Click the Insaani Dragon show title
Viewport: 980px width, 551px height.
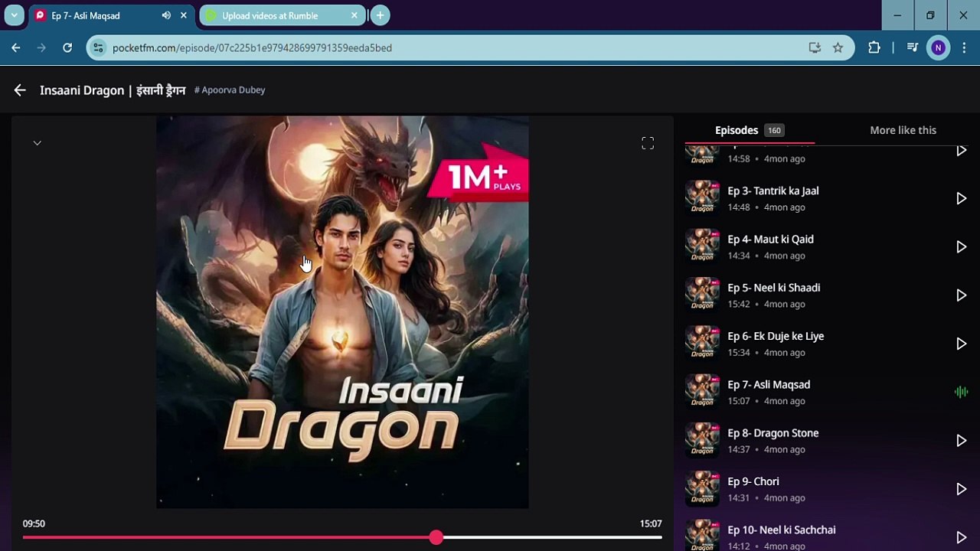[x=113, y=90]
